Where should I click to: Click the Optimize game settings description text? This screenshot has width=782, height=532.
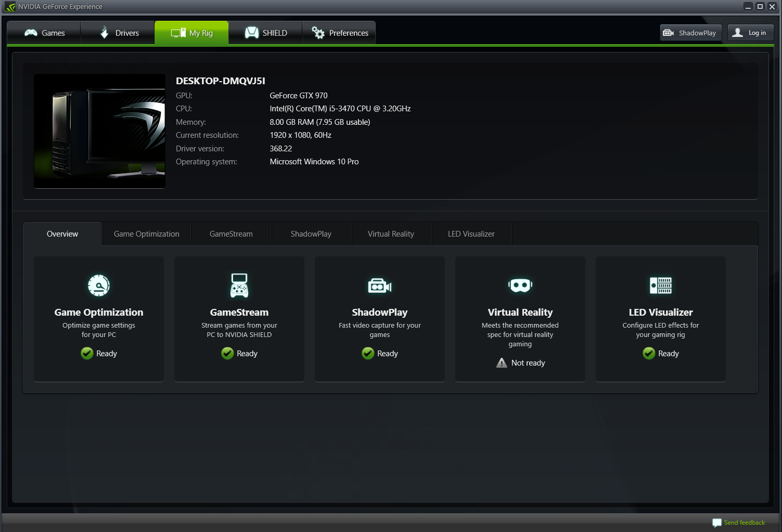coord(99,330)
